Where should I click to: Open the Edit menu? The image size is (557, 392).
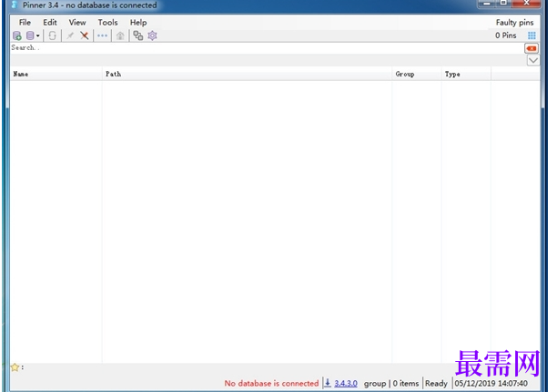(50, 23)
